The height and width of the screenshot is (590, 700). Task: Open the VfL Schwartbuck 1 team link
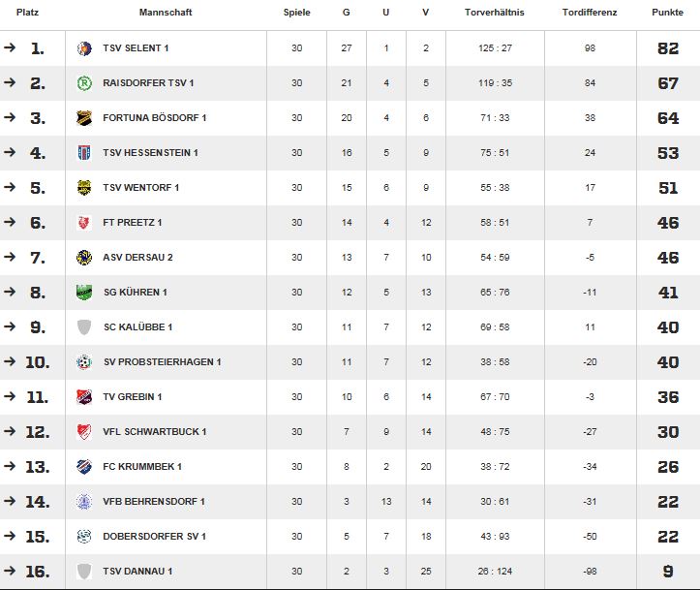tap(155, 431)
